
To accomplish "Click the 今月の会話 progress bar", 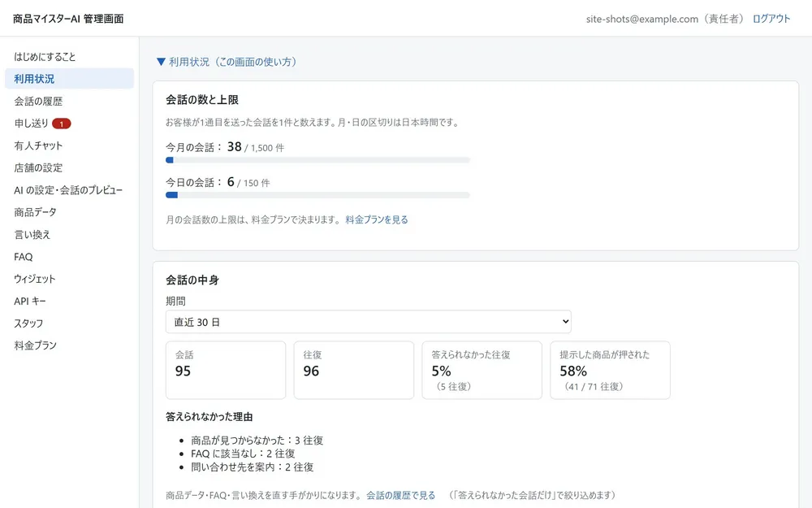I will coord(318,160).
